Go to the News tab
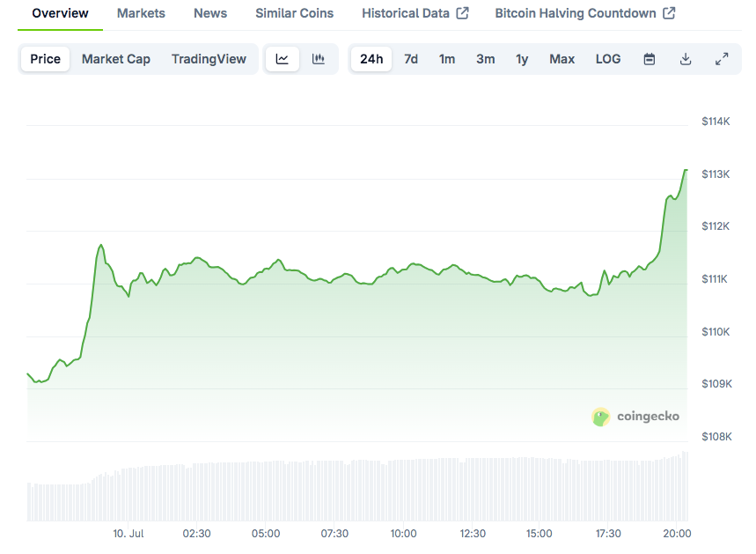Screen dimensions: 756x554 coord(210,13)
